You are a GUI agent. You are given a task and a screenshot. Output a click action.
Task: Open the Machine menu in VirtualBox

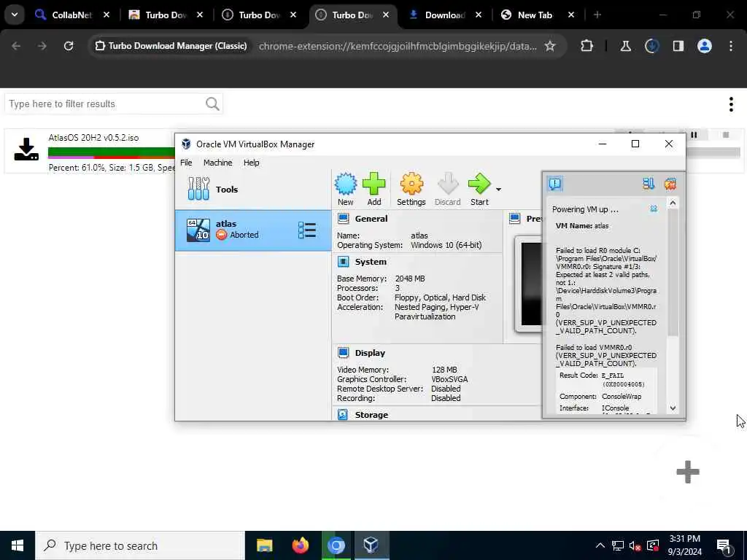tap(217, 163)
